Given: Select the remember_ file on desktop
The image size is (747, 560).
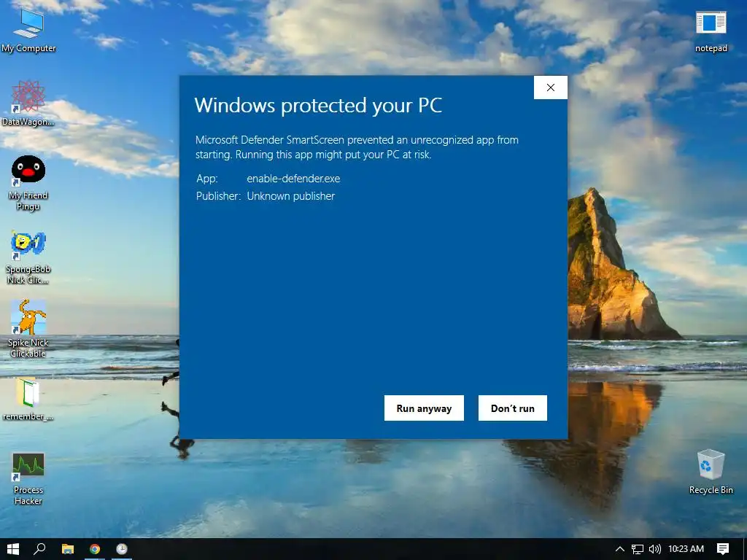Looking at the screenshot, I should click(28, 399).
